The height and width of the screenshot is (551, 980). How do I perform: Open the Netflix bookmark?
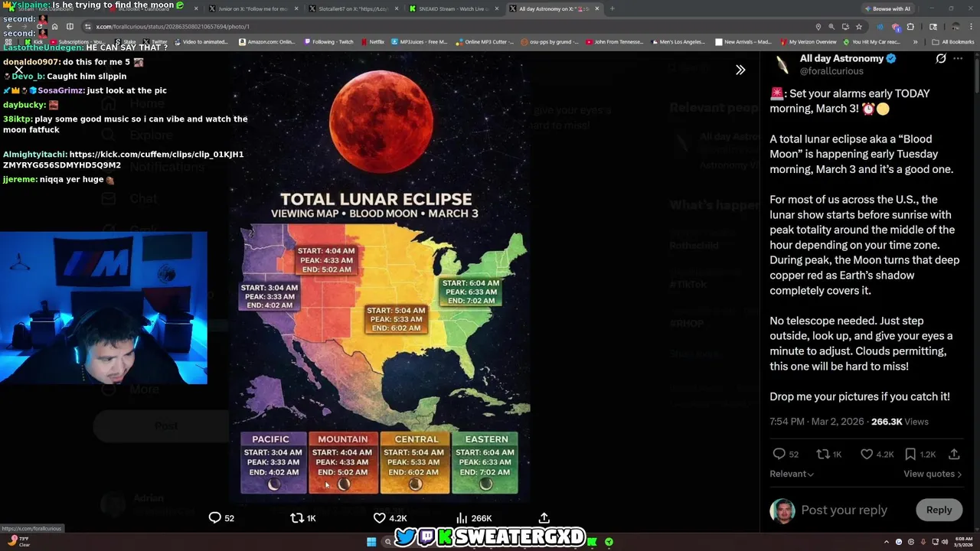371,42
